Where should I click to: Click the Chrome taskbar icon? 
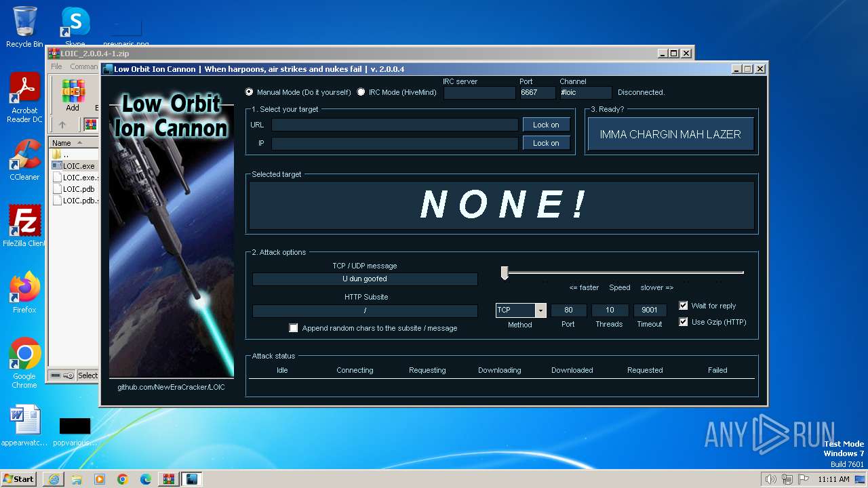click(x=123, y=479)
